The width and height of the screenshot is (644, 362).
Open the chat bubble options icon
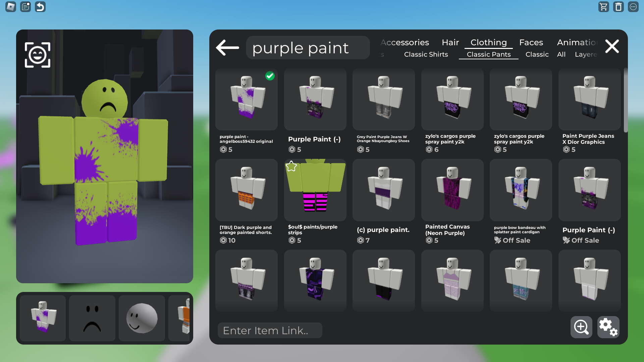[x=633, y=7]
